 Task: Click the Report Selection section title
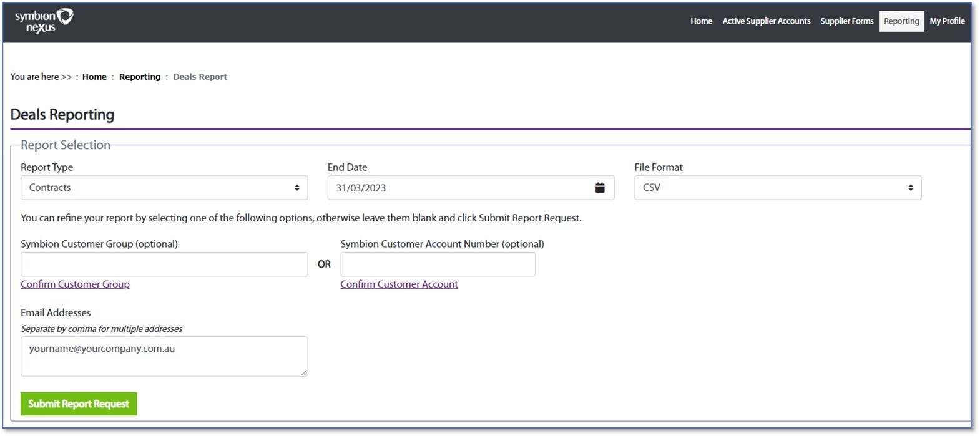point(66,145)
